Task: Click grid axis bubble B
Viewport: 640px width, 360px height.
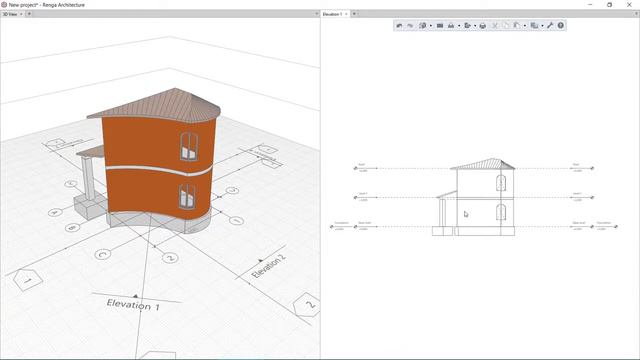Action: pyautogui.click(x=72, y=227)
